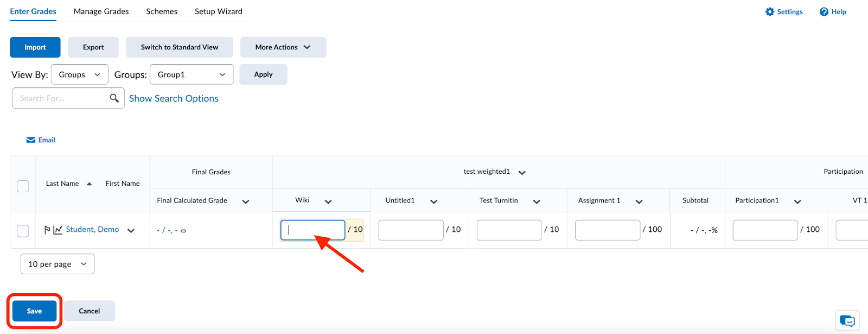Click the Cancel button

(x=90, y=311)
